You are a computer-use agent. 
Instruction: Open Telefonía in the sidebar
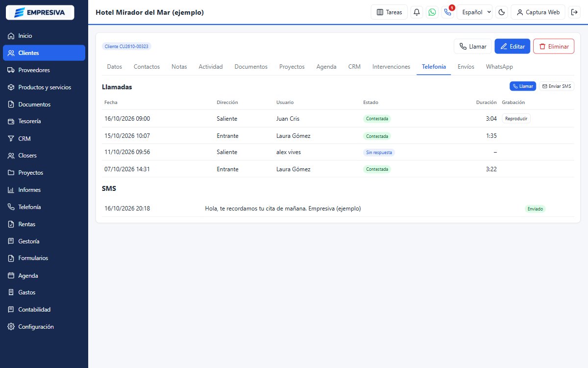[44, 207]
